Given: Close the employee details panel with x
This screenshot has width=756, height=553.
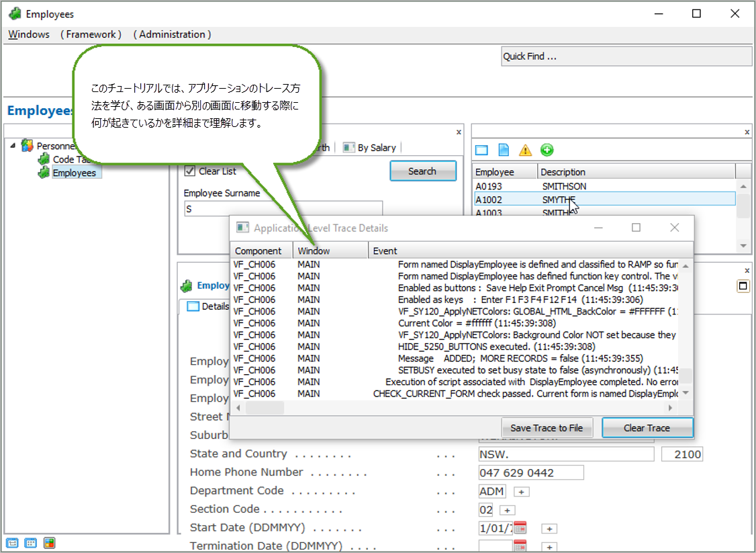Looking at the screenshot, I should [x=747, y=271].
